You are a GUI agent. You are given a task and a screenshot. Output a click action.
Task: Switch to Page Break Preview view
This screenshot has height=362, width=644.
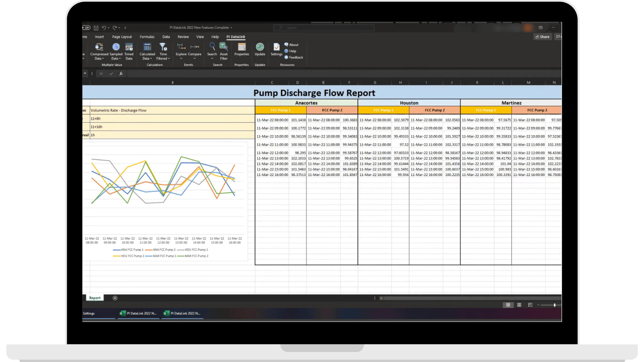coord(530,305)
